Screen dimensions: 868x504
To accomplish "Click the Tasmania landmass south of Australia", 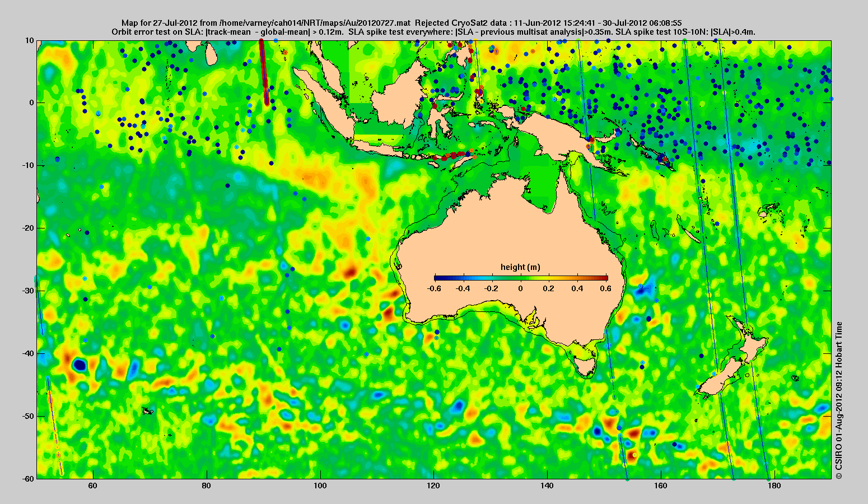I will 586,367.
